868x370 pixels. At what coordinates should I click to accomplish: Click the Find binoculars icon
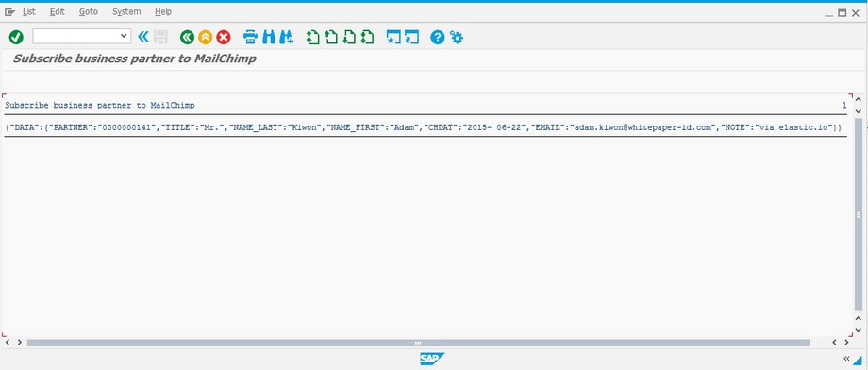pos(269,37)
